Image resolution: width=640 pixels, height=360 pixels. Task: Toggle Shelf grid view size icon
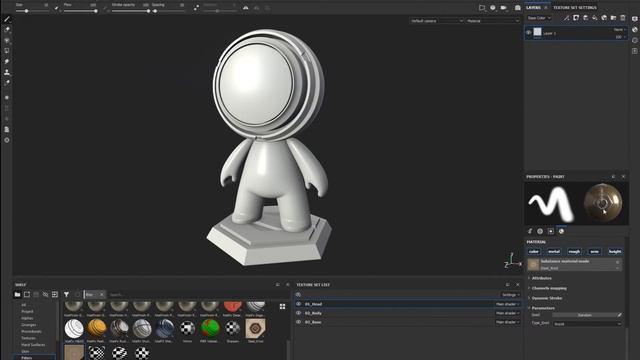pyautogui.click(x=282, y=307)
